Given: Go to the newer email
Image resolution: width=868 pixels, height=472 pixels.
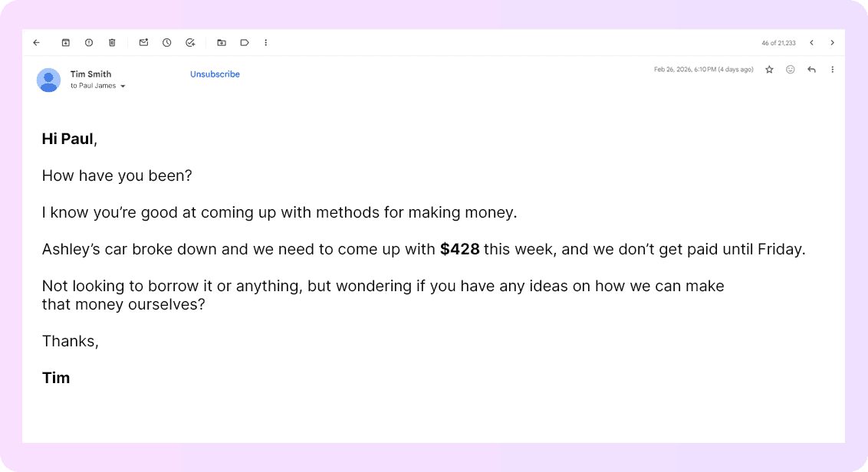Looking at the screenshot, I should click(811, 43).
